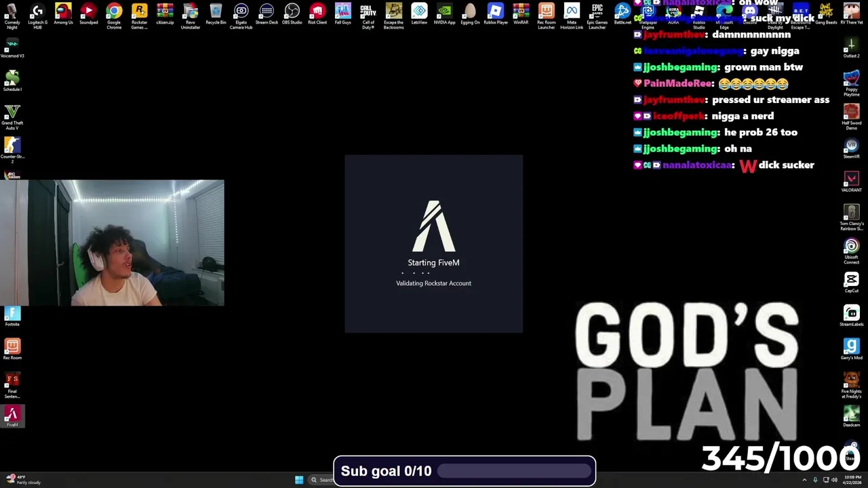Click the Windows Start button
The width and height of the screenshot is (868, 488).
coord(298,480)
